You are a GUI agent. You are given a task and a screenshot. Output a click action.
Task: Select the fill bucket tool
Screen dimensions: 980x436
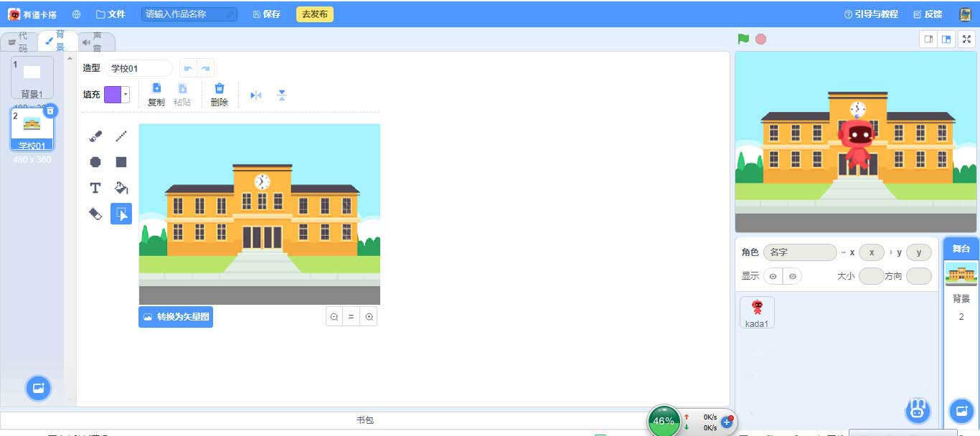tap(121, 188)
